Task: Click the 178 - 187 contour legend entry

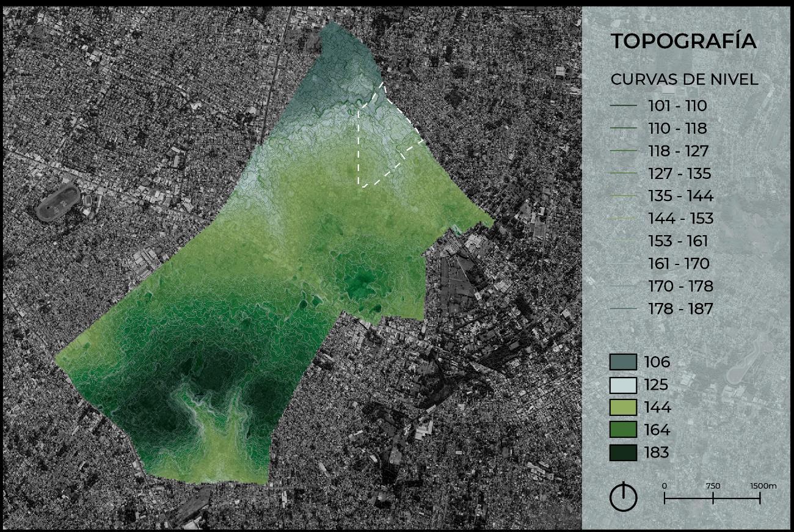Action: pyautogui.click(x=662, y=309)
